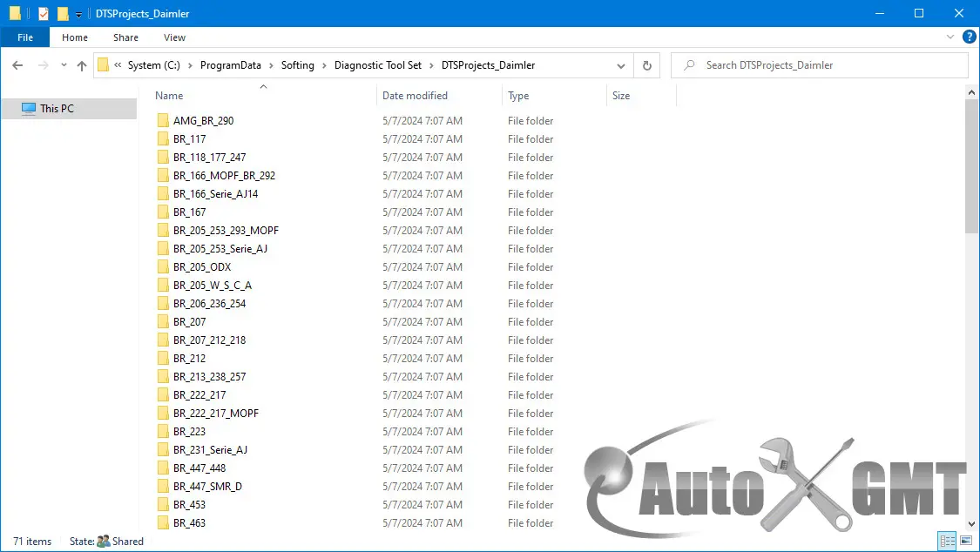Click the Shared state status icon

pos(104,542)
